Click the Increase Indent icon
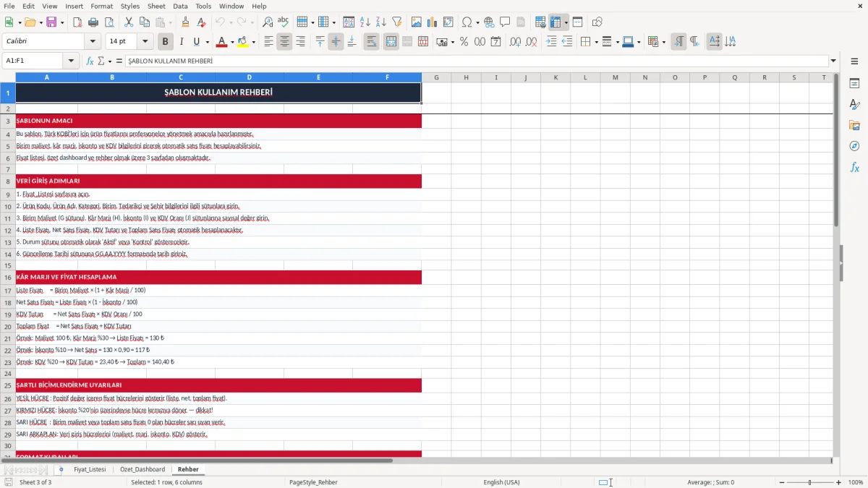 [551, 42]
